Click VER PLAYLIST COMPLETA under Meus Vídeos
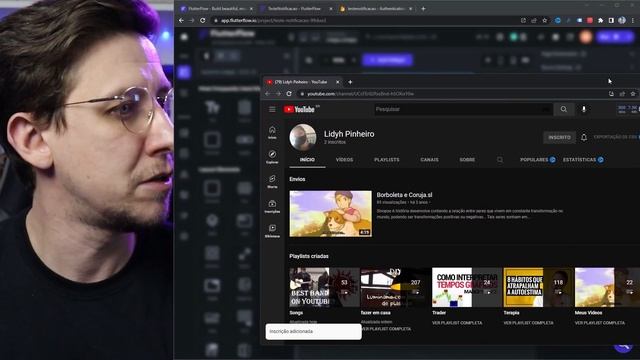Image resolution: width=640 pixels, height=360 pixels. pos(600,323)
